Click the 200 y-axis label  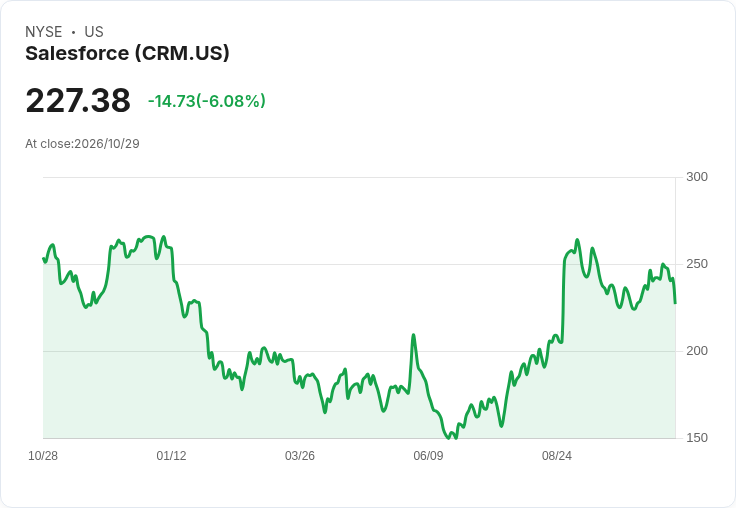click(697, 351)
